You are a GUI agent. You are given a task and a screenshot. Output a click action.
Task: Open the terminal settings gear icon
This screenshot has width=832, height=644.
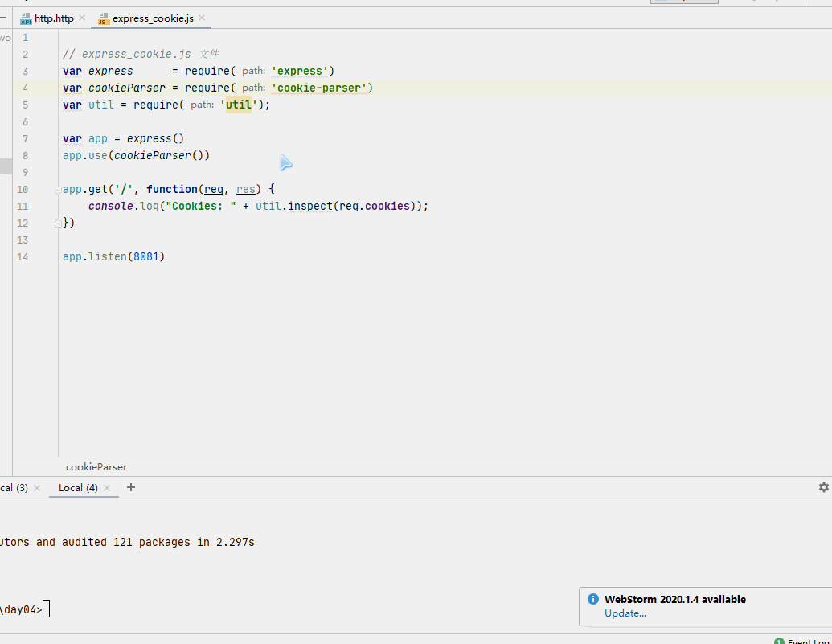pyautogui.click(x=823, y=487)
